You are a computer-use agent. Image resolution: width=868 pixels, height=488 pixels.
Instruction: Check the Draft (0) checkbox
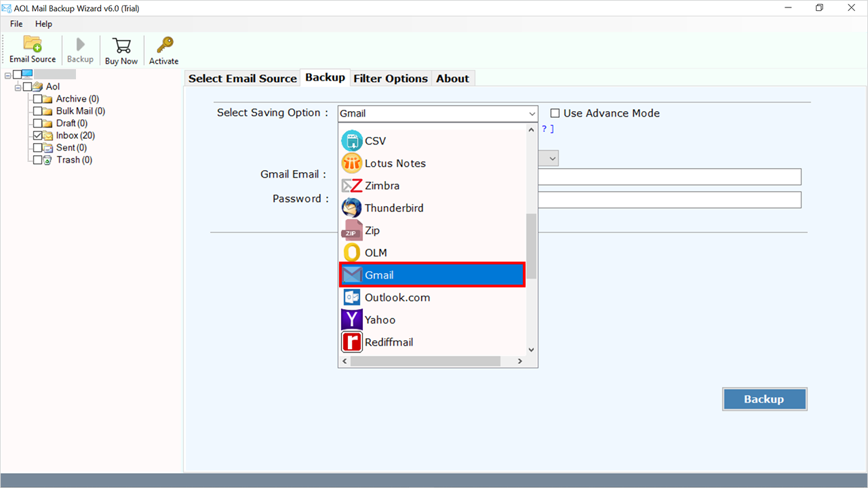click(37, 123)
